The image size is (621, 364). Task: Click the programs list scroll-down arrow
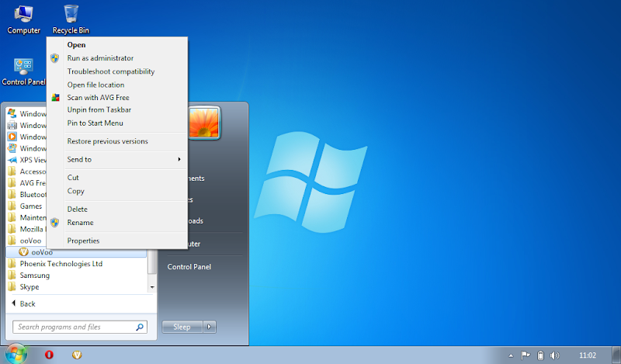pos(151,286)
